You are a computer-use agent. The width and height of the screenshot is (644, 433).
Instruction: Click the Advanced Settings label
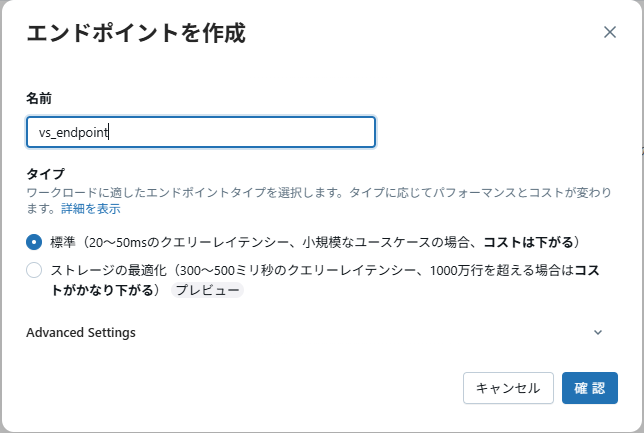81,332
